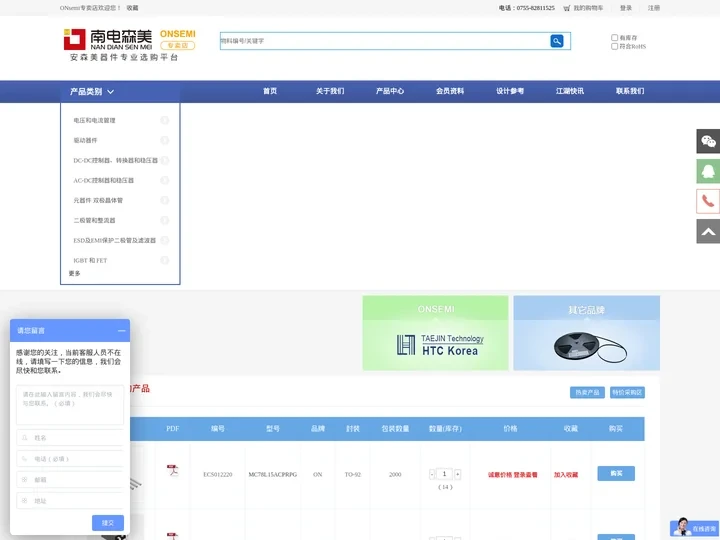Click the 收藏 bookmark link at top
720x540 pixels.
pos(132,8)
